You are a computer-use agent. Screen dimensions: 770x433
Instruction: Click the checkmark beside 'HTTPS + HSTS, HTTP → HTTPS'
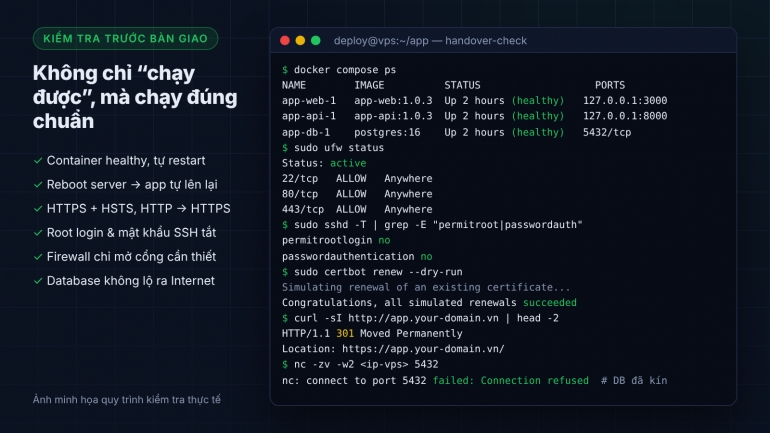tap(38, 209)
